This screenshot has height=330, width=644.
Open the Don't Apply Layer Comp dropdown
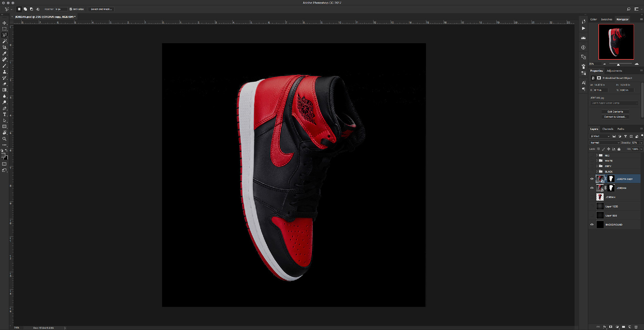(614, 103)
